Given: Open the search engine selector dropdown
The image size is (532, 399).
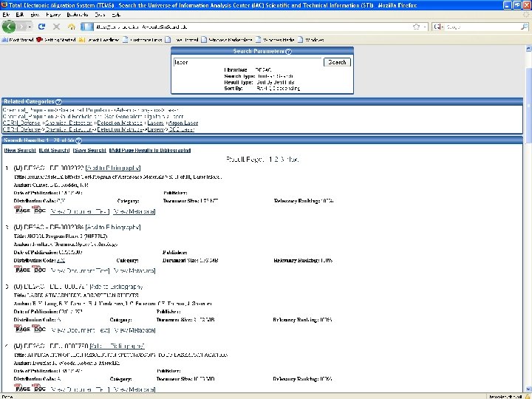Looking at the screenshot, I should tap(443, 27).
